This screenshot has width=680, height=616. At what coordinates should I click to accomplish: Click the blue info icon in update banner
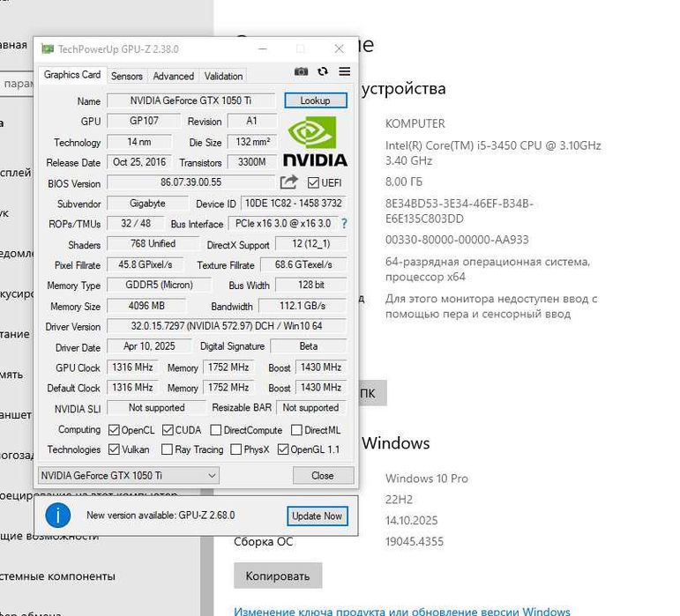pos(57,516)
